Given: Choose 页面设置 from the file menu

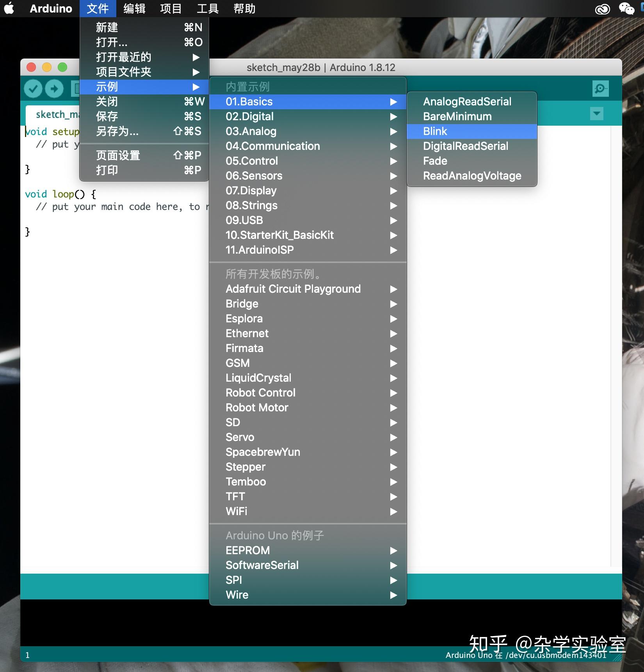Looking at the screenshot, I should [x=144, y=155].
